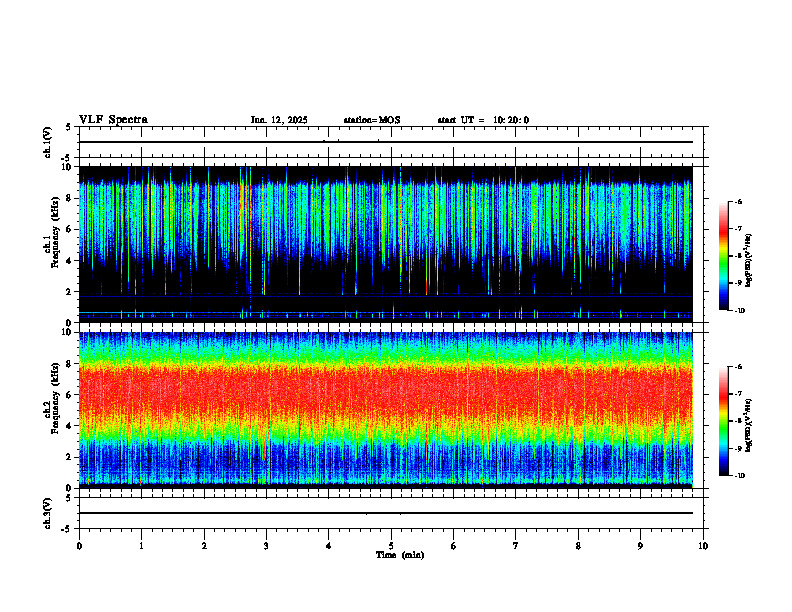Viewport: 792px width, 612px height.
Task: Click the ch.2 spectrogram color bar
Action: [723, 421]
